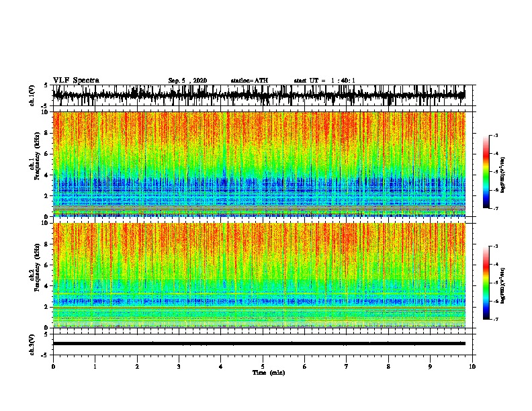Click "-3" on the ch.1 colorbar
This screenshot has width=532, height=411.
coord(496,136)
